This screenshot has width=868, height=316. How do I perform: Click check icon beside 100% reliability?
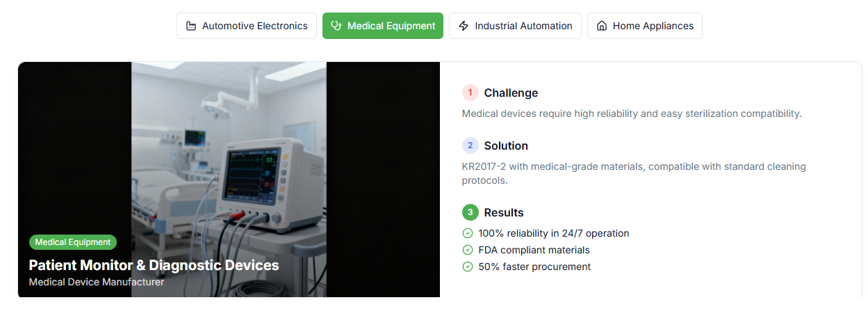[468, 233]
